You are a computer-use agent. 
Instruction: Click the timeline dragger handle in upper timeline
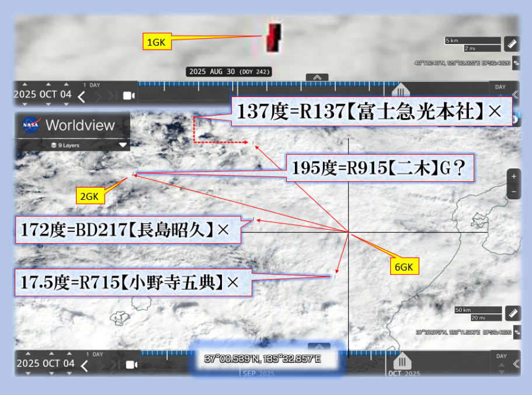point(401,92)
